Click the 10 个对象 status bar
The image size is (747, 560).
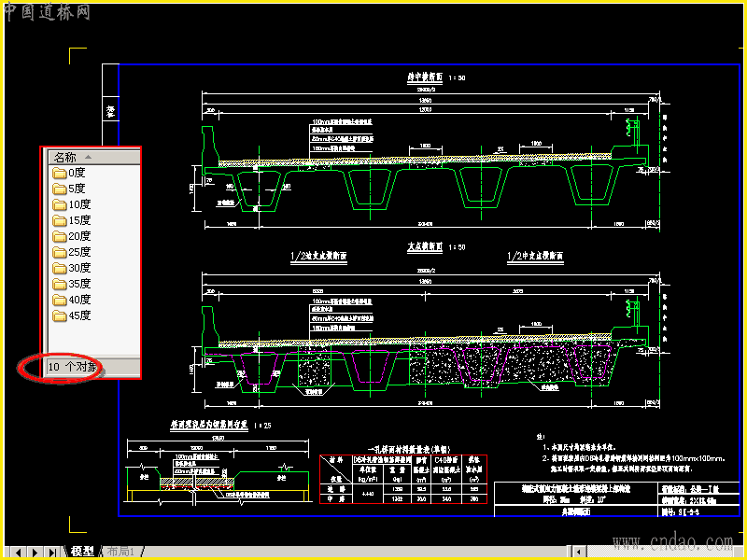tap(76, 367)
